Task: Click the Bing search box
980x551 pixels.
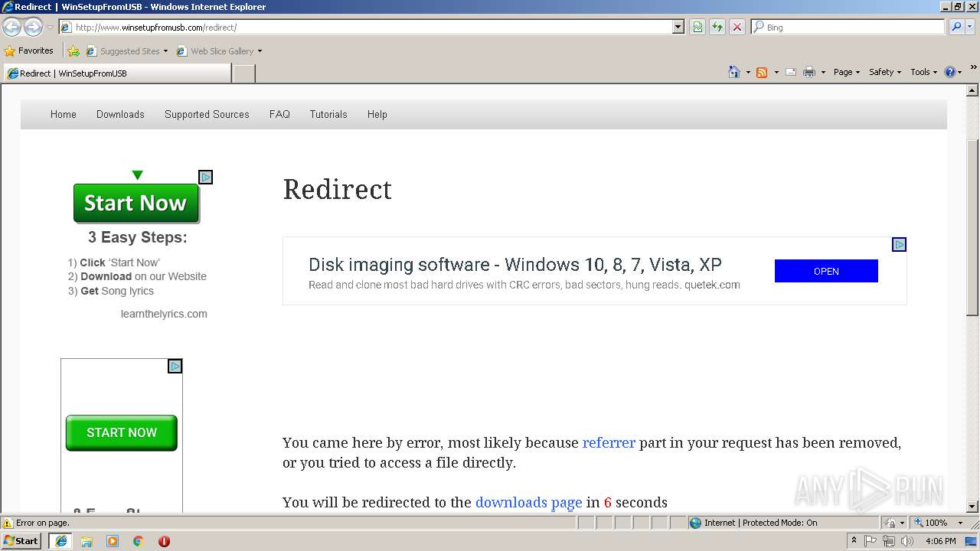Action: [x=848, y=27]
